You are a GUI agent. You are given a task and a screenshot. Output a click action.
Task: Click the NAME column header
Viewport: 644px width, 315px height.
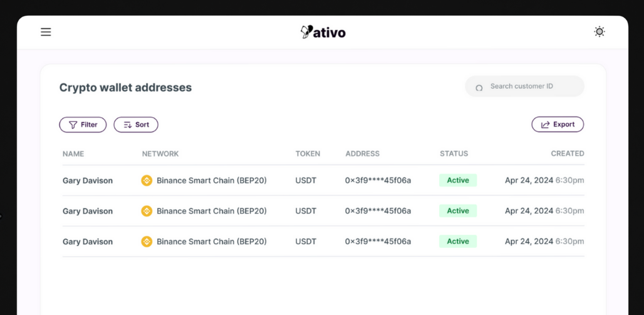pos(73,154)
